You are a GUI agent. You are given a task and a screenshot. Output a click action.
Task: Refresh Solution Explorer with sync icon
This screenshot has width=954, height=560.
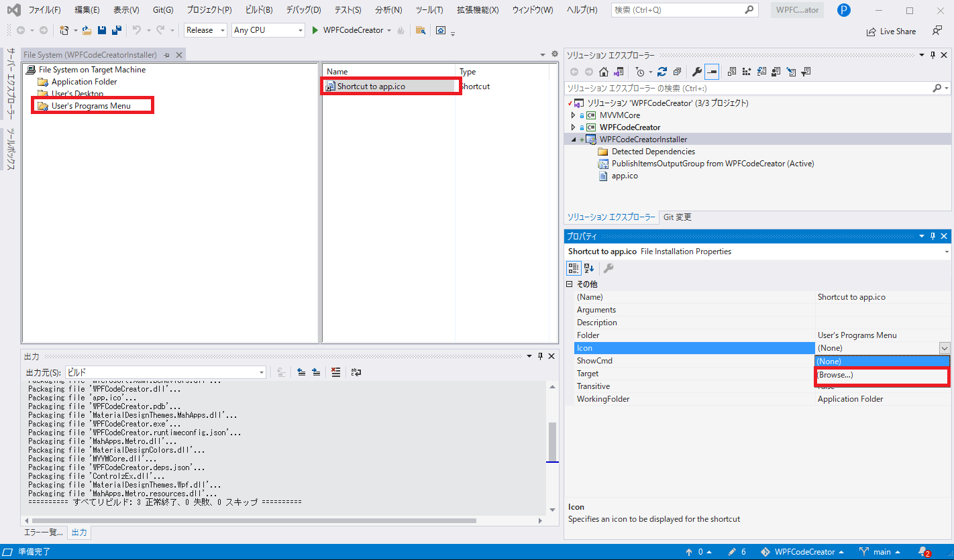662,72
